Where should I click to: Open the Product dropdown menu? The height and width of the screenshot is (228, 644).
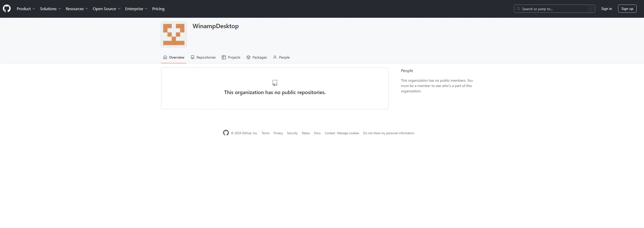[26, 9]
